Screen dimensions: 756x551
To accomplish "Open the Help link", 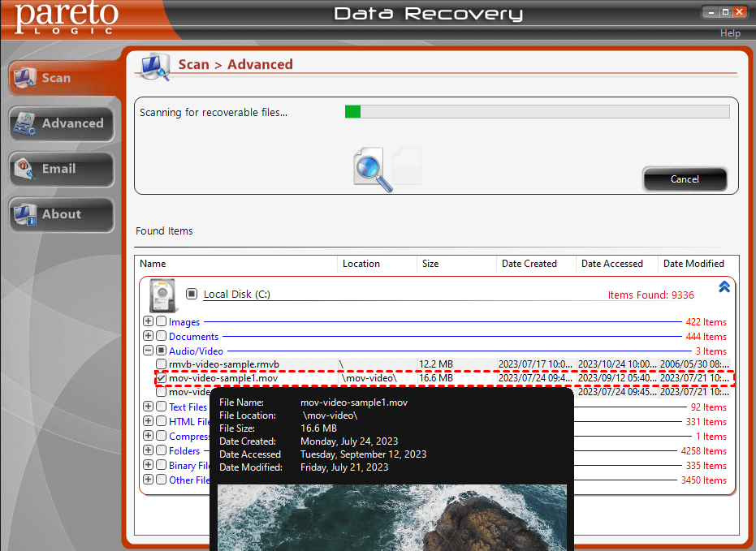I will (730, 33).
